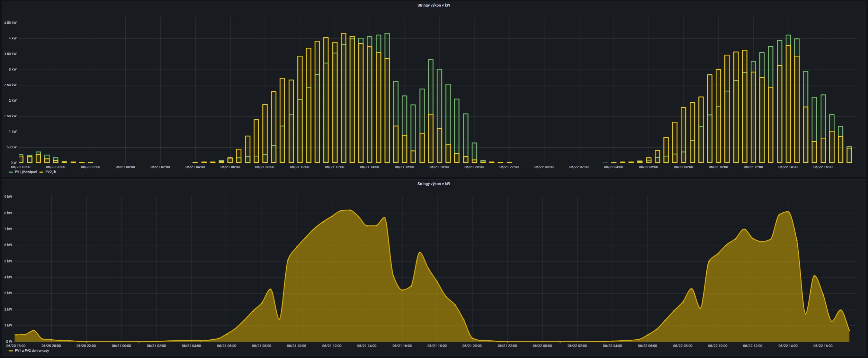Click the first bar at 06/20 18:00 in top chart
Image resolution: width=868 pixels, height=358 pixels.
pyautogui.click(x=21, y=159)
